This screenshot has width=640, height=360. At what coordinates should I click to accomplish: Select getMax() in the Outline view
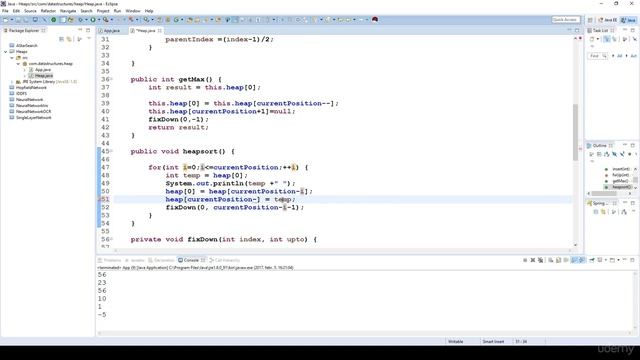click(x=620, y=181)
